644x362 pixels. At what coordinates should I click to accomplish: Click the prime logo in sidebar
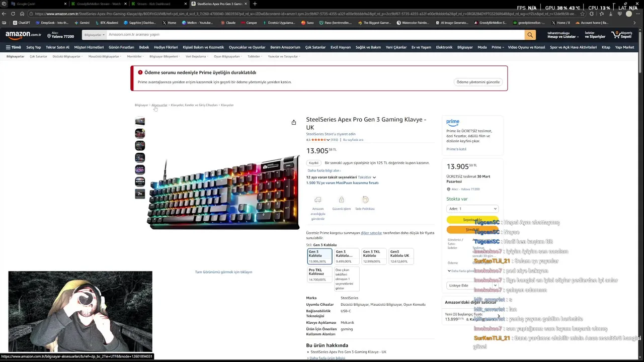coord(453,122)
